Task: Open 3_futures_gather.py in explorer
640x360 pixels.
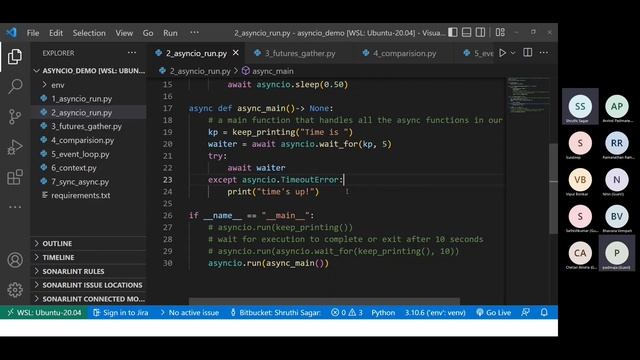Action: (x=89, y=127)
